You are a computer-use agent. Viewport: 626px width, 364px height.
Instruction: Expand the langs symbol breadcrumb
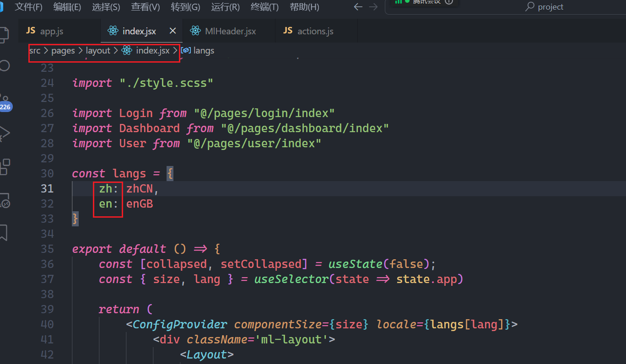pos(198,51)
